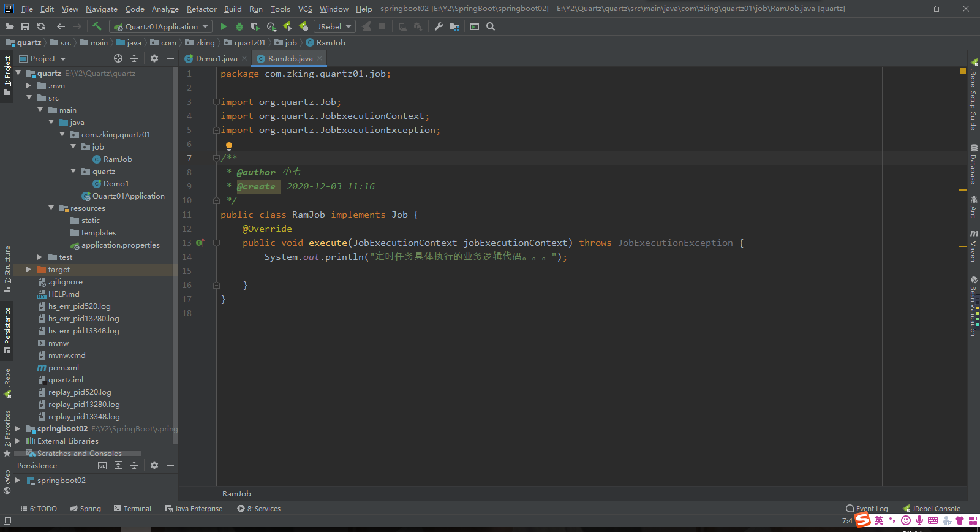The width and height of the screenshot is (980, 532).
Task: Switch to the Demo1.java editor tab
Action: (x=216, y=59)
